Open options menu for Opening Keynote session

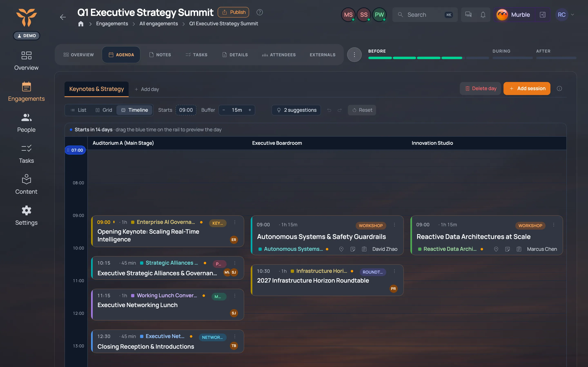(235, 222)
